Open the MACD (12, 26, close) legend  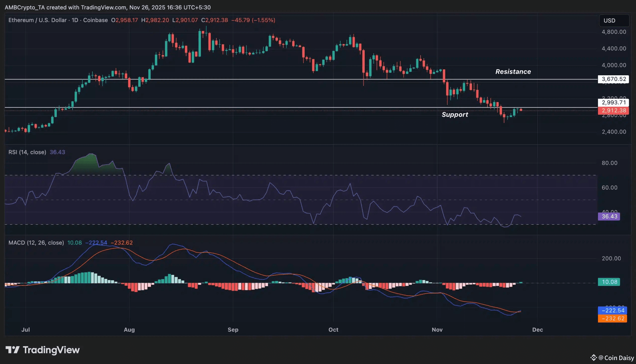(36, 243)
